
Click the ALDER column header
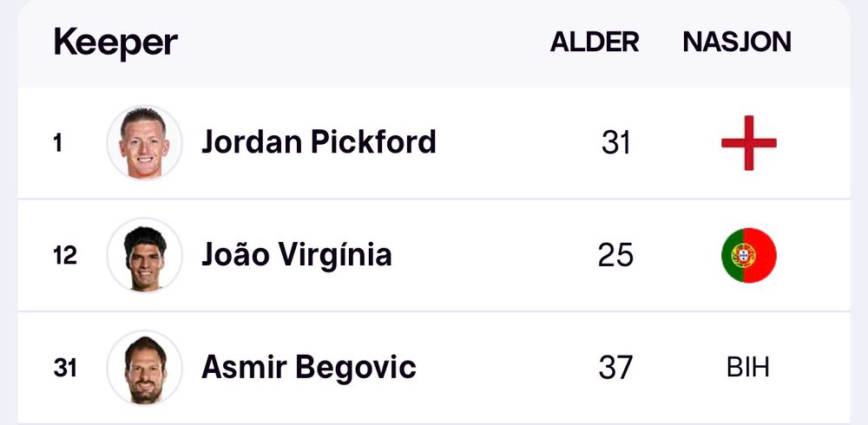pos(595,42)
